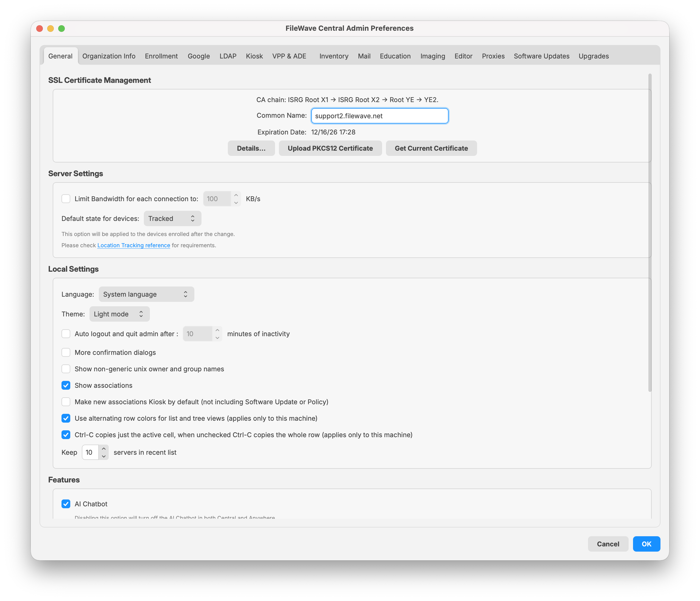The image size is (700, 601).
Task: Open the Mail tab
Action: click(364, 56)
